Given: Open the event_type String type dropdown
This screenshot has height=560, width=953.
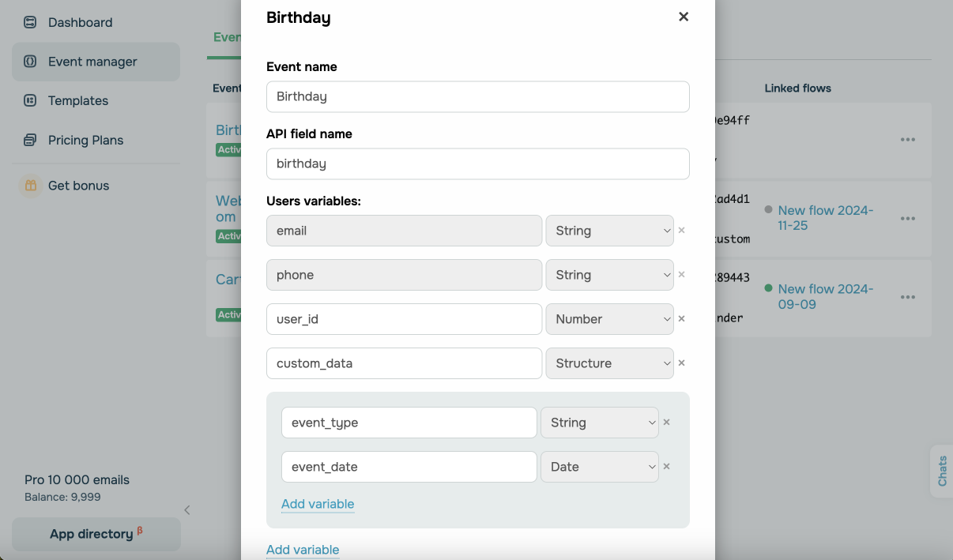Looking at the screenshot, I should pos(599,423).
